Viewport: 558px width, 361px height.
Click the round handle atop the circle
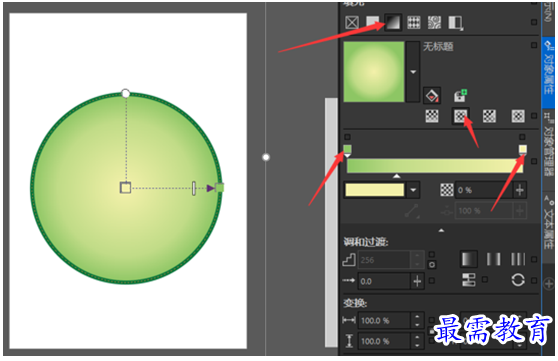[x=125, y=94]
